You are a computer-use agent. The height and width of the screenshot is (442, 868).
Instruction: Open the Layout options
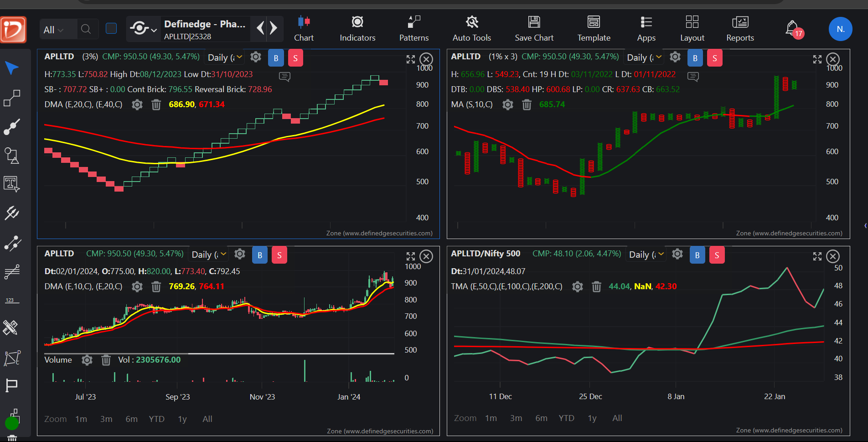pos(692,29)
